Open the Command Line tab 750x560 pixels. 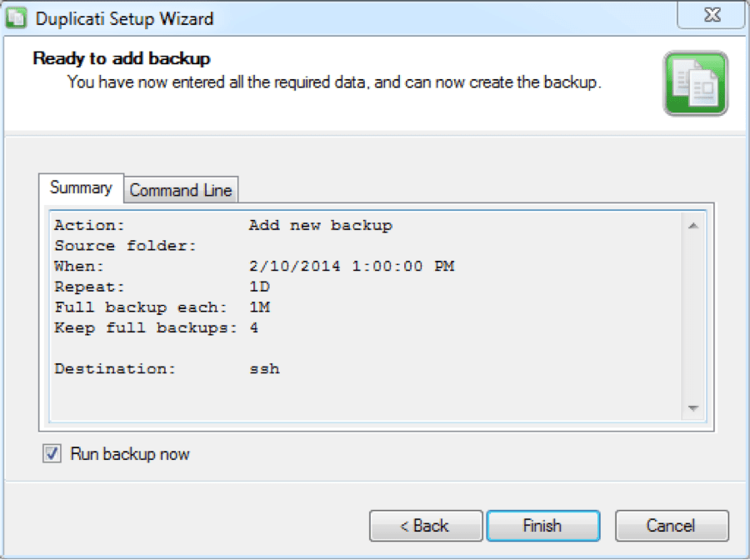(x=181, y=190)
